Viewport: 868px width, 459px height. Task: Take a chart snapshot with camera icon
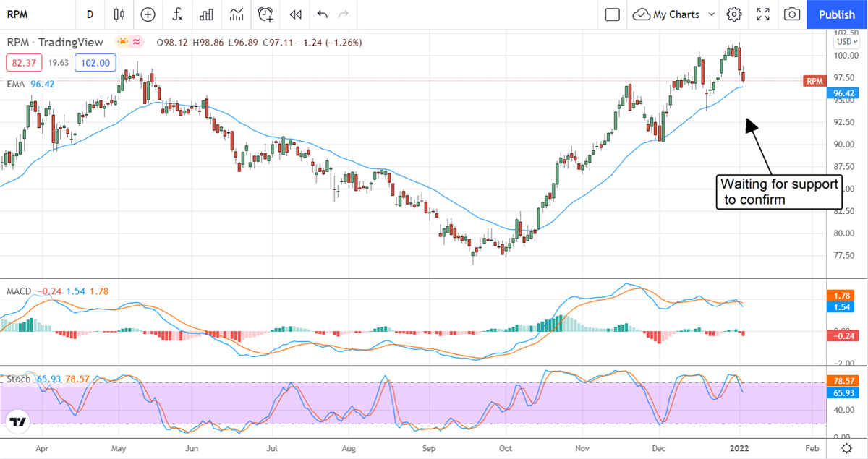[792, 14]
